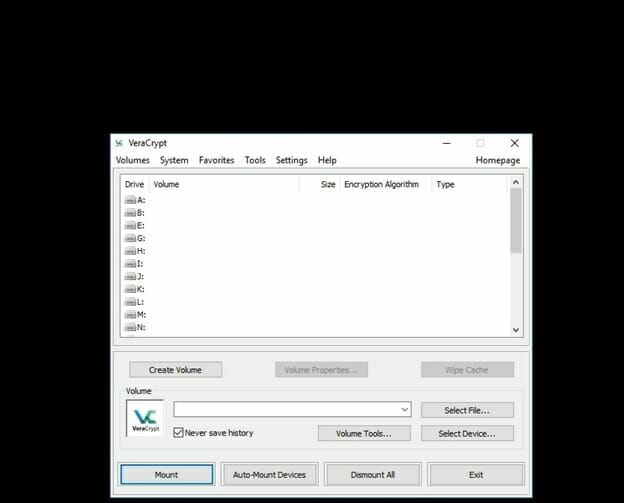Select drive I: icon in list
This screenshot has width=624, height=503.
pos(130,263)
